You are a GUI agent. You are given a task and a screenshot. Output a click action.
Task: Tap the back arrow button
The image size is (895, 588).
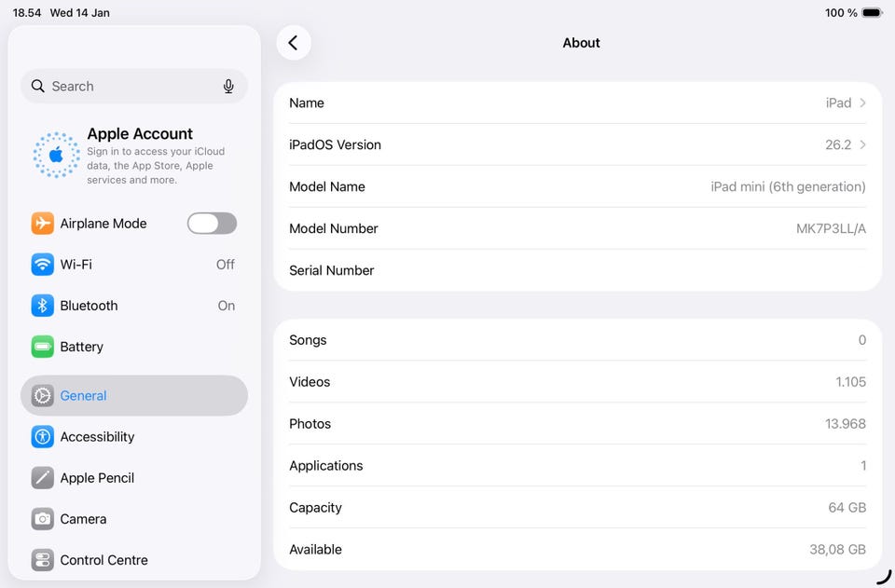[294, 43]
